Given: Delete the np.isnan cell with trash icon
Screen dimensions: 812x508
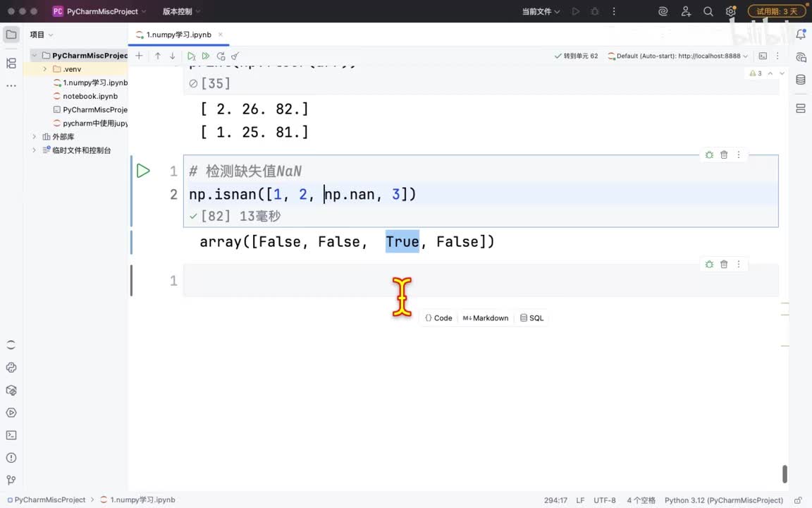Looking at the screenshot, I should [724, 155].
